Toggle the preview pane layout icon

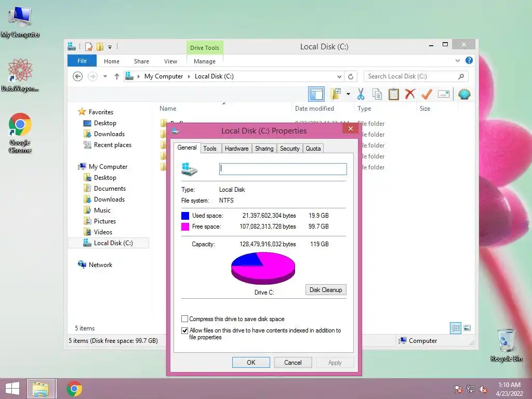point(316,95)
